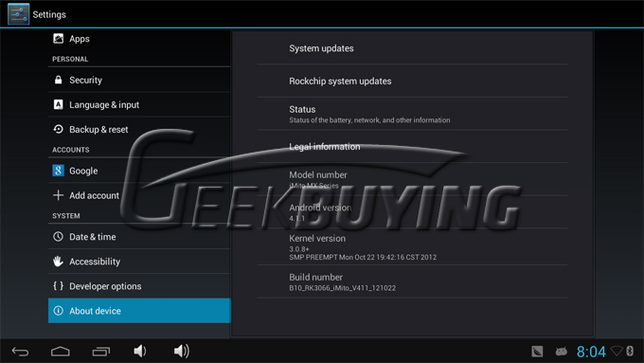The image size is (644, 363).
Task: Click the Settings title text
Action: point(49,14)
